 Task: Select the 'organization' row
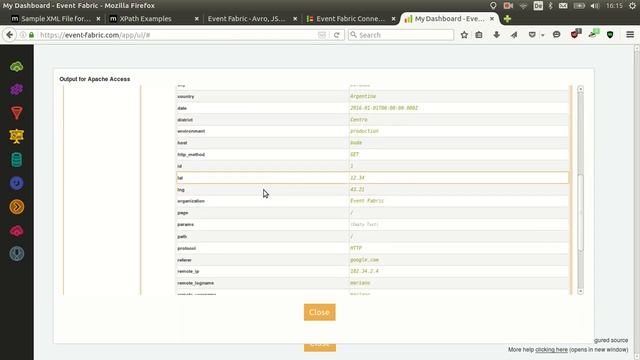coord(372,201)
